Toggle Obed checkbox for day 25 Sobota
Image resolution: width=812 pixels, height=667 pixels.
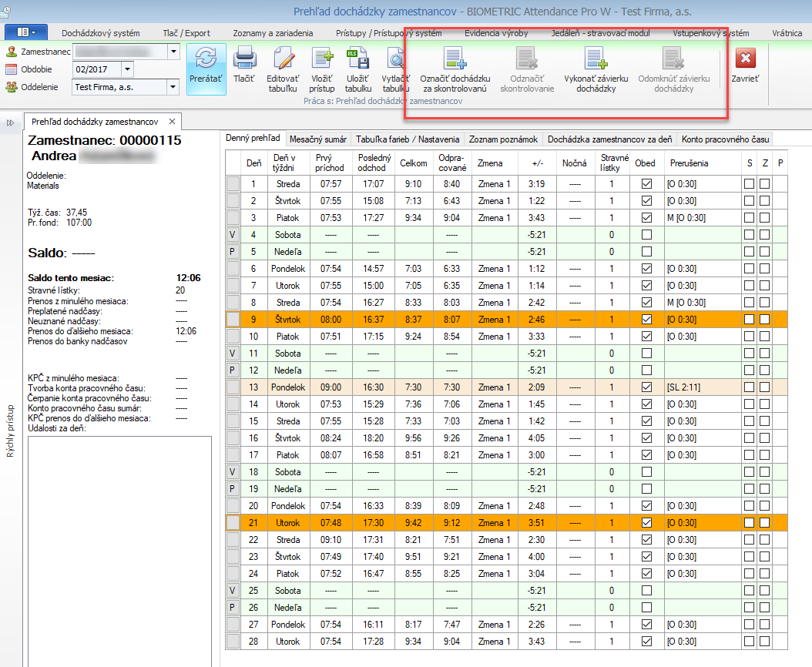coord(646,590)
